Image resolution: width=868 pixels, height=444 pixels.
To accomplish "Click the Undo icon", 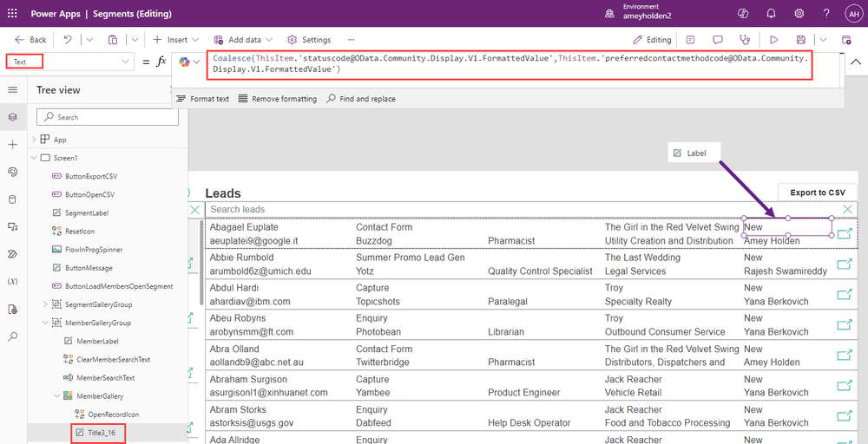I will [68, 40].
